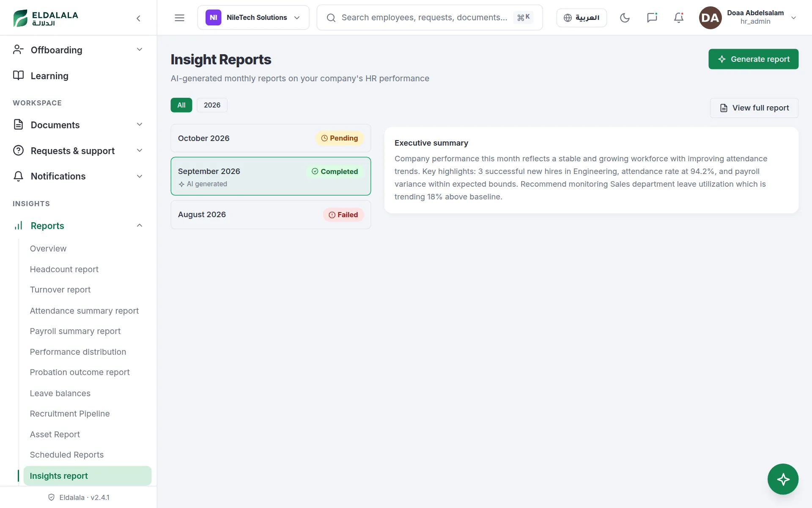This screenshot has width=812, height=508.
Task: Select the All filter tab
Action: point(181,105)
